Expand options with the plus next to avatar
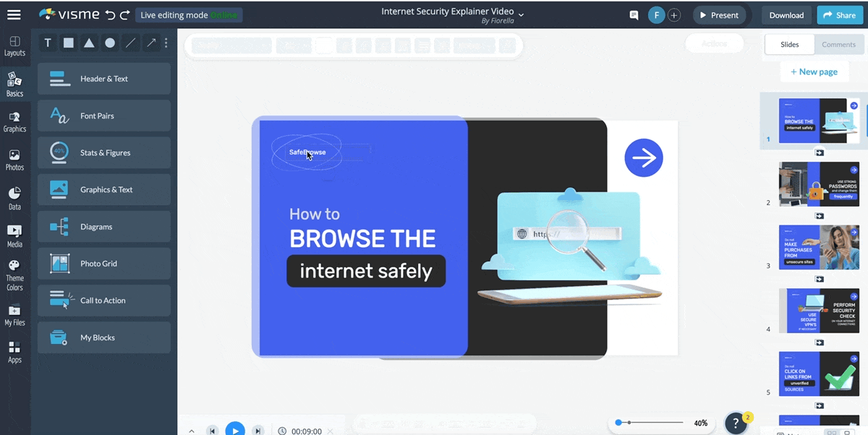Image resolution: width=868 pixels, height=435 pixels. click(673, 14)
